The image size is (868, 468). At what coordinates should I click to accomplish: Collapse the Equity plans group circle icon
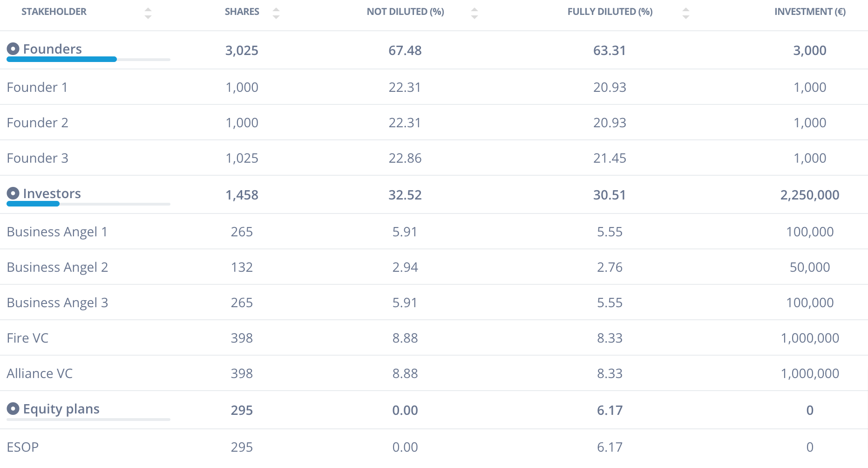tap(13, 409)
